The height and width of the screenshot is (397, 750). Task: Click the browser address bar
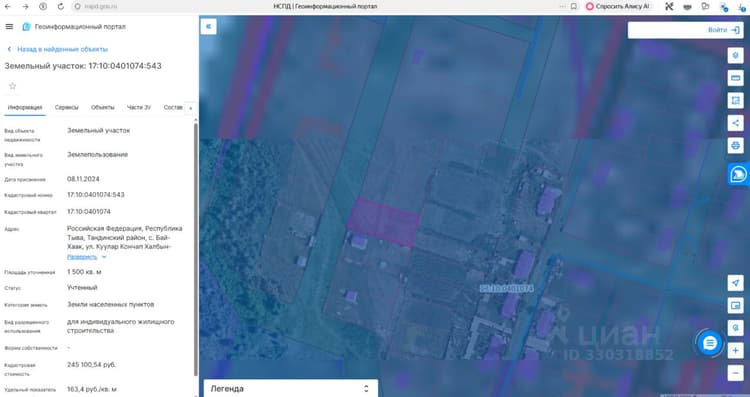tap(100, 6)
